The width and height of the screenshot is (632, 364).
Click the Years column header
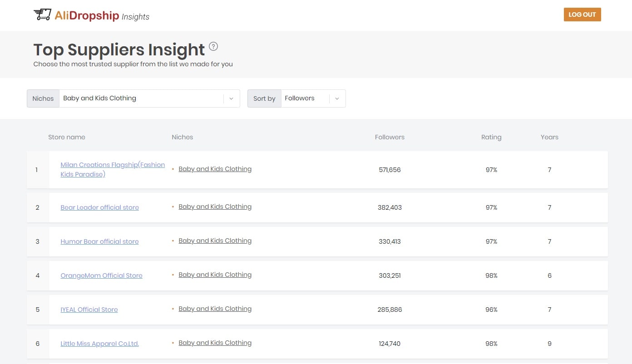549,137
